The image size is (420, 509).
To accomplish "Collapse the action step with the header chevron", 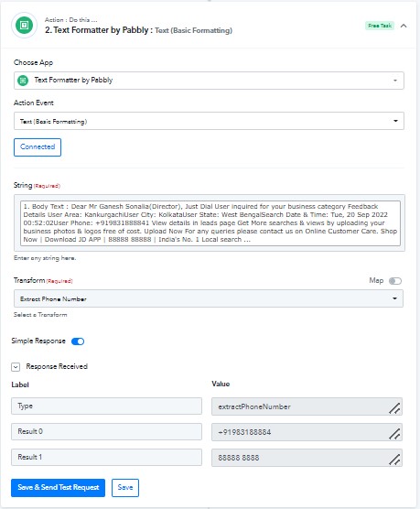I will click(x=404, y=26).
